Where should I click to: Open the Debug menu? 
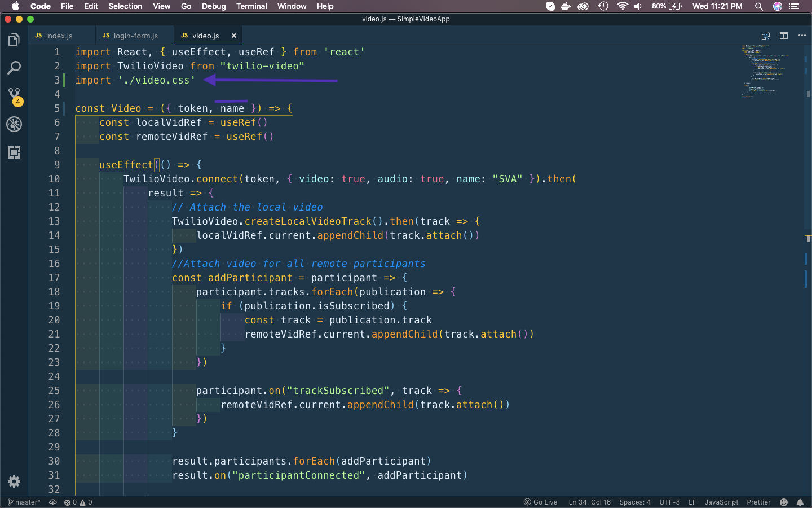tap(214, 6)
